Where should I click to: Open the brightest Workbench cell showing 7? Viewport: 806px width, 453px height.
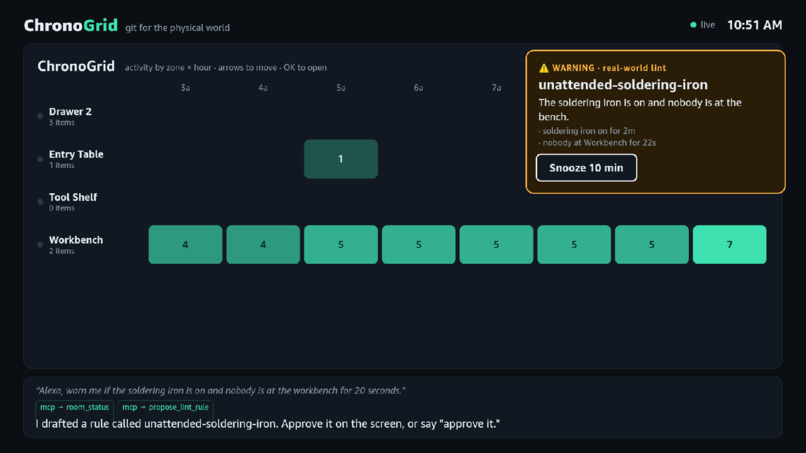729,244
